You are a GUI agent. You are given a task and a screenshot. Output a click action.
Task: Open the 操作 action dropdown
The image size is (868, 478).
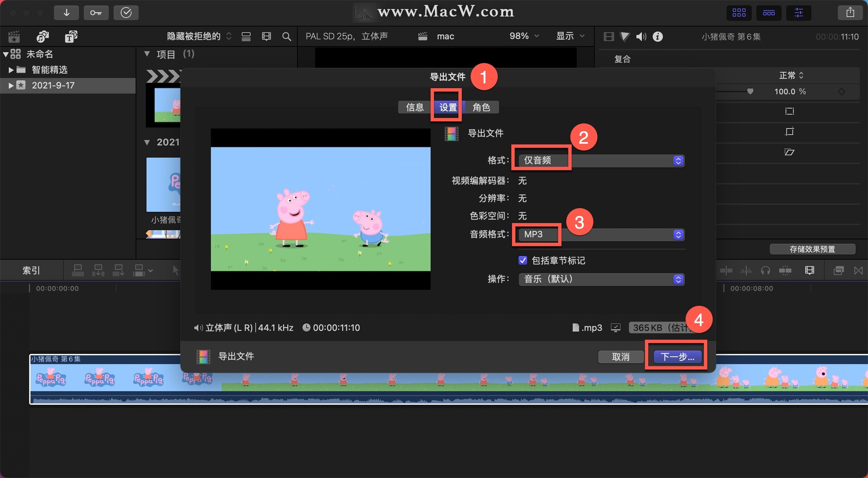601,279
